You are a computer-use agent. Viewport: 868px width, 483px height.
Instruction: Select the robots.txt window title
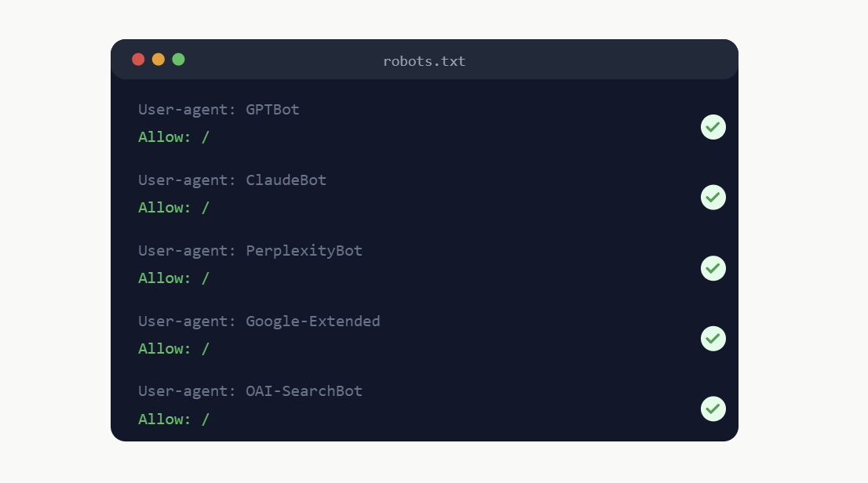pyautogui.click(x=424, y=61)
